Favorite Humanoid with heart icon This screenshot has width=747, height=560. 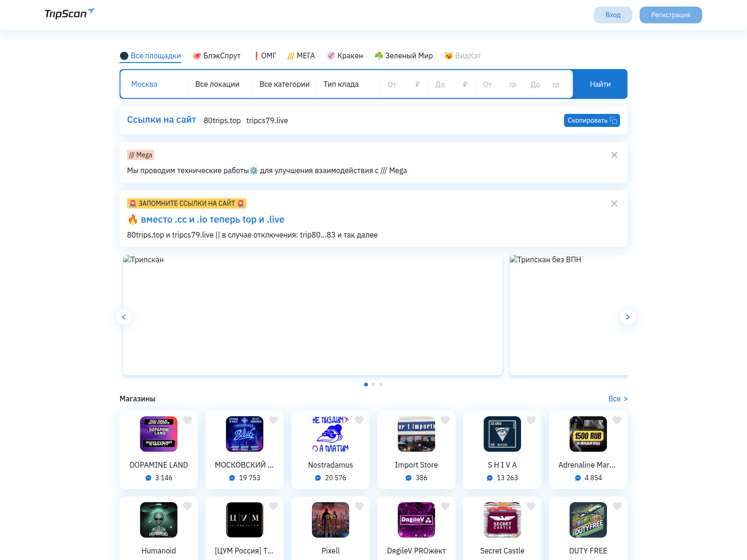pos(188,506)
